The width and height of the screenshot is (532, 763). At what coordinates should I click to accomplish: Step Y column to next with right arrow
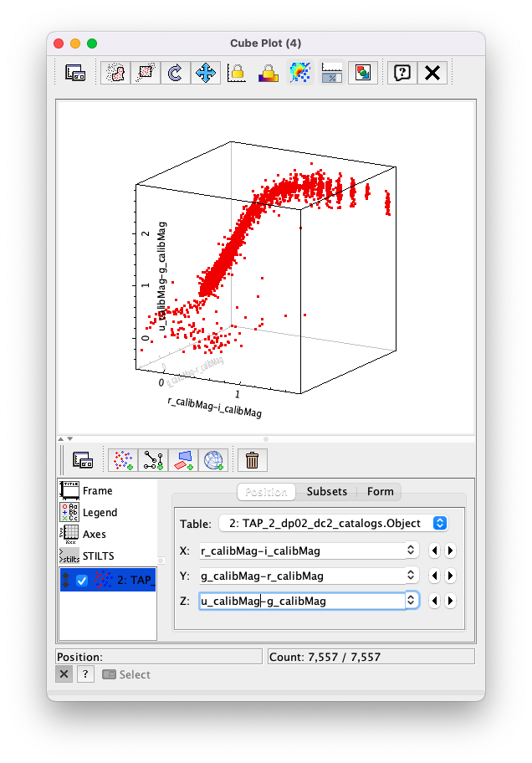450,576
